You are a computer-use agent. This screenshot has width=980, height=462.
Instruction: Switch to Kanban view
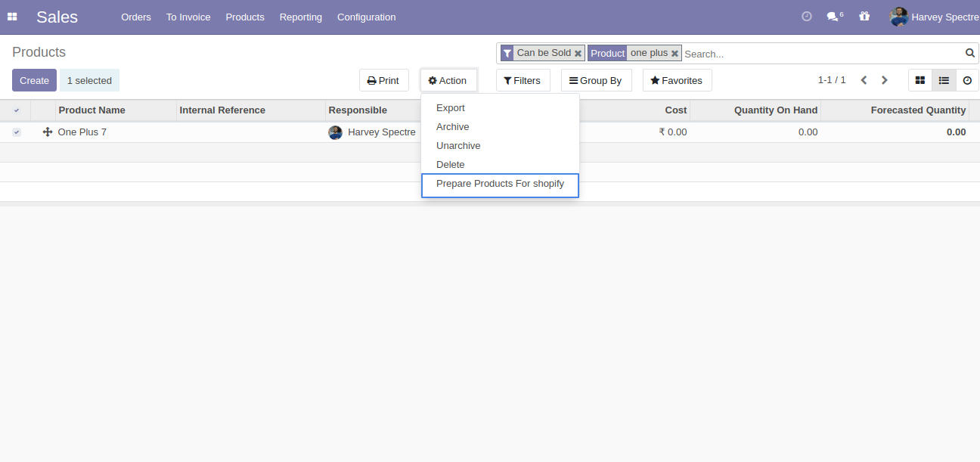pyautogui.click(x=920, y=80)
